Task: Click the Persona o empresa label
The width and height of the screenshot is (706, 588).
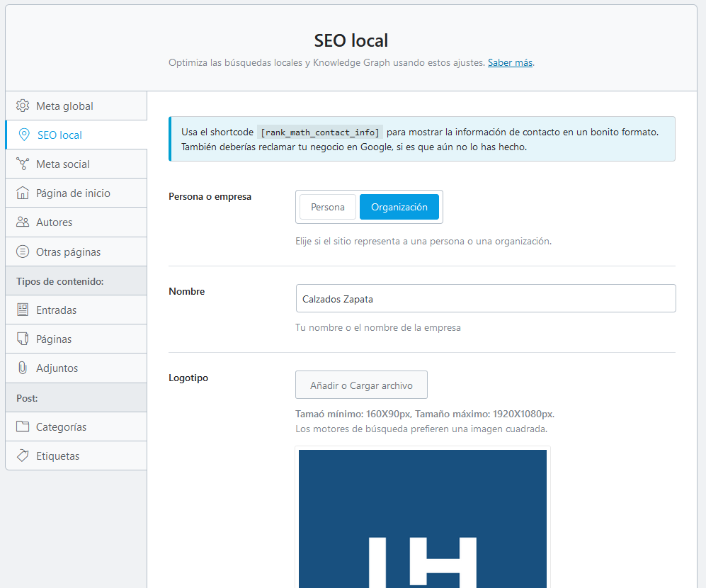Action: coord(210,196)
